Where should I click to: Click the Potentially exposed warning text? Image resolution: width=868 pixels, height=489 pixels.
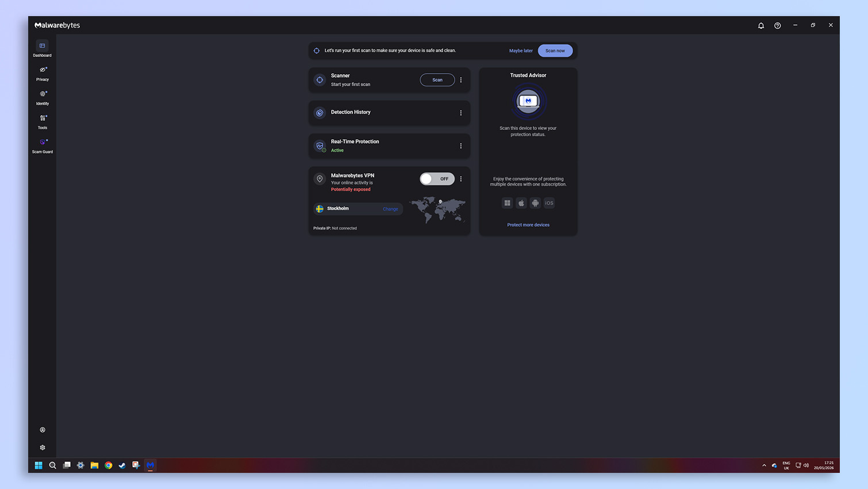click(351, 189)
